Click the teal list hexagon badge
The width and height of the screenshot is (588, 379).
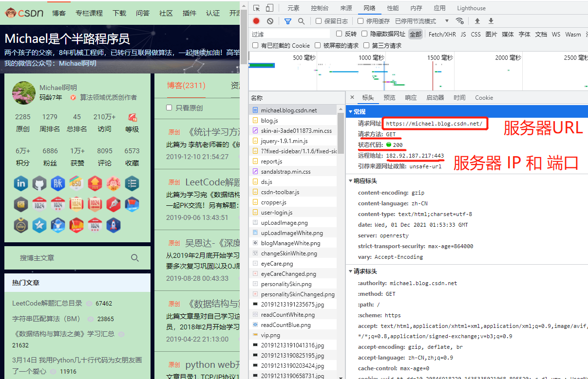pos(132,183)
